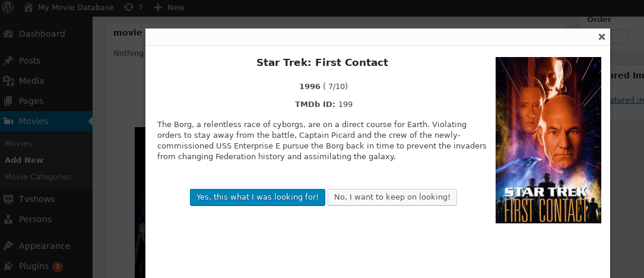
Task: Click the WordPress logo icon
Action: [8, 8]
